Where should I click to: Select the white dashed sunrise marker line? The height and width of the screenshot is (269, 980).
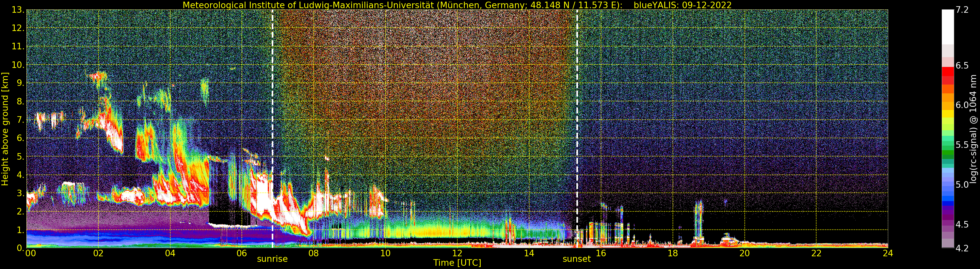tap(272, 129)
